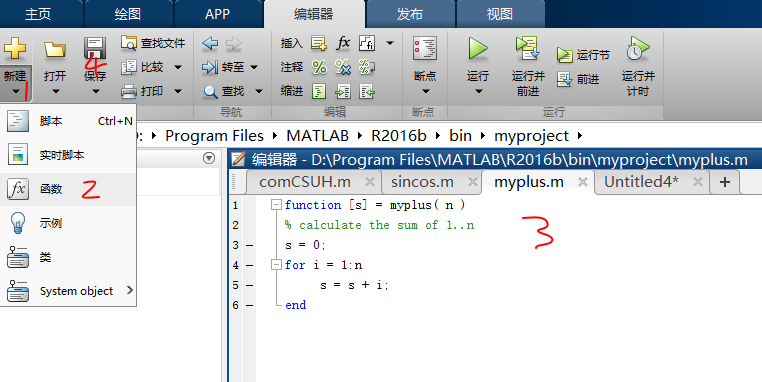This screenshot has width=762, height=382.
Task: Open System object submenu
Action: click(x=68, y=291)
